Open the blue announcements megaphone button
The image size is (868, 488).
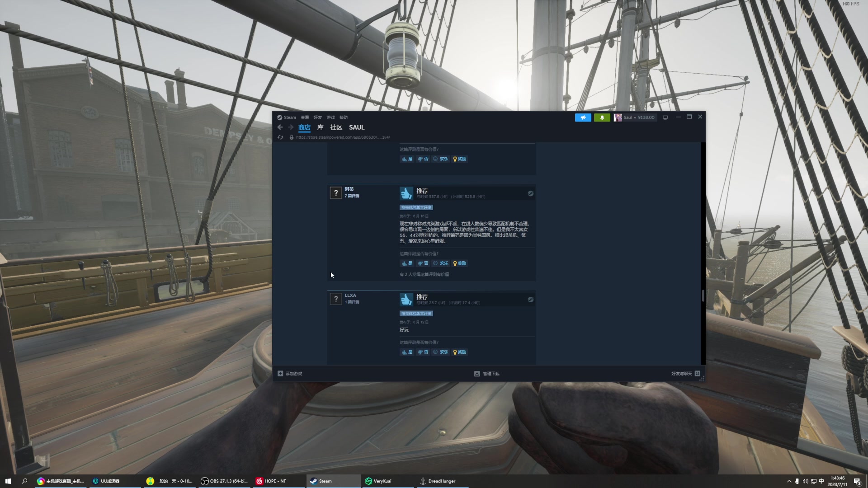click(583, 117)
